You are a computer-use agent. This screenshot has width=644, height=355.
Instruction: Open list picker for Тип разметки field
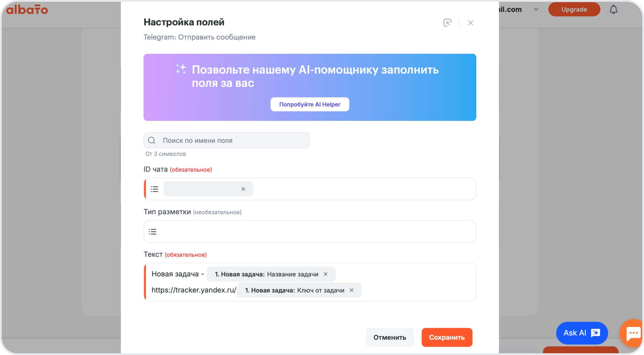pos(152,231)
